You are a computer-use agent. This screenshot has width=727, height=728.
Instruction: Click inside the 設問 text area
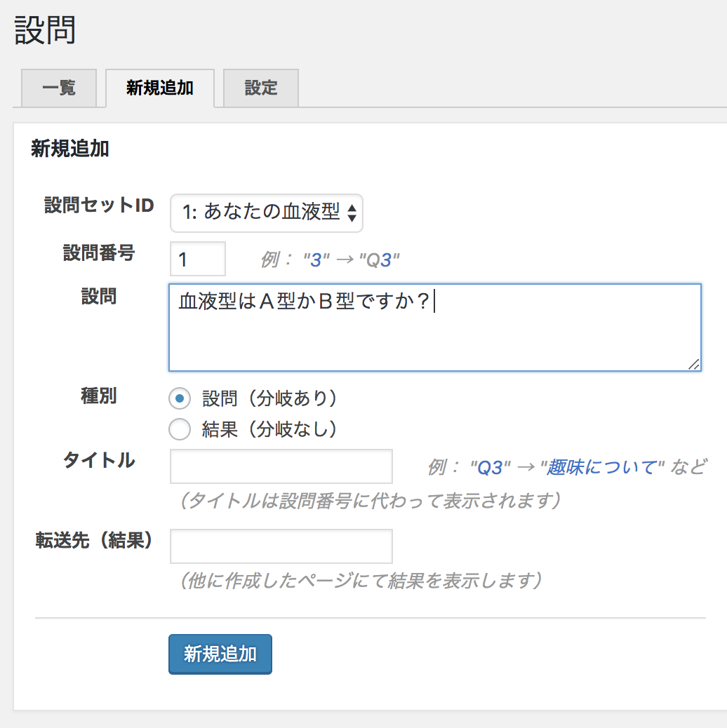(x=434, y=337)
